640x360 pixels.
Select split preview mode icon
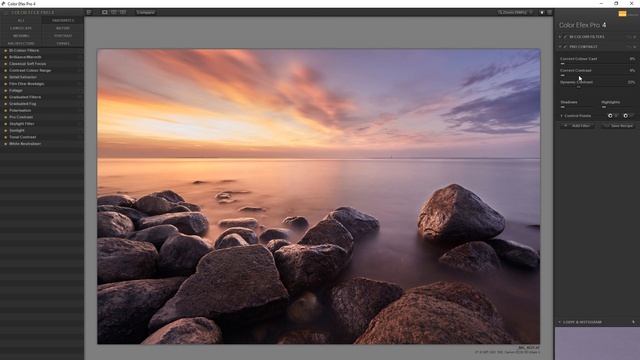click(114, 12)
